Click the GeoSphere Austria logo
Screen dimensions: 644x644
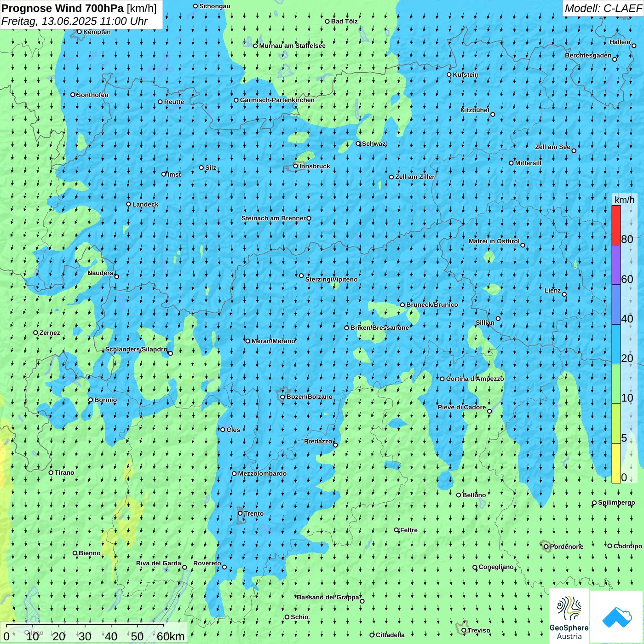[x=569, y=616]
